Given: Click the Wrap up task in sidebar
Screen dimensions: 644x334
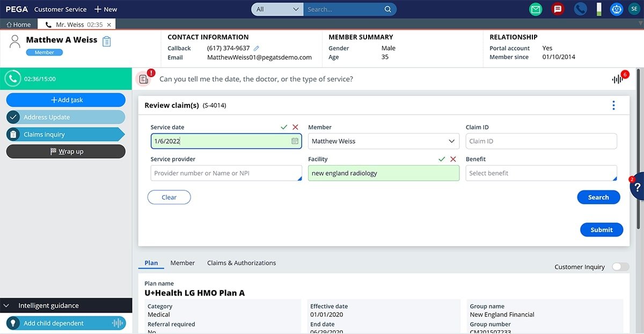Looking at the screenshot, I should 65,151.
